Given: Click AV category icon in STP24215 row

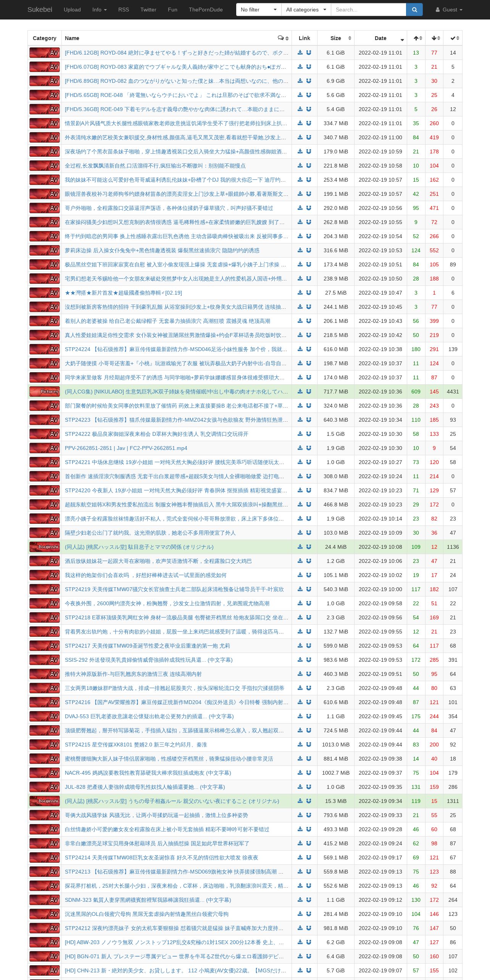Looking at the screenshot, I should (x=45, y=745).
